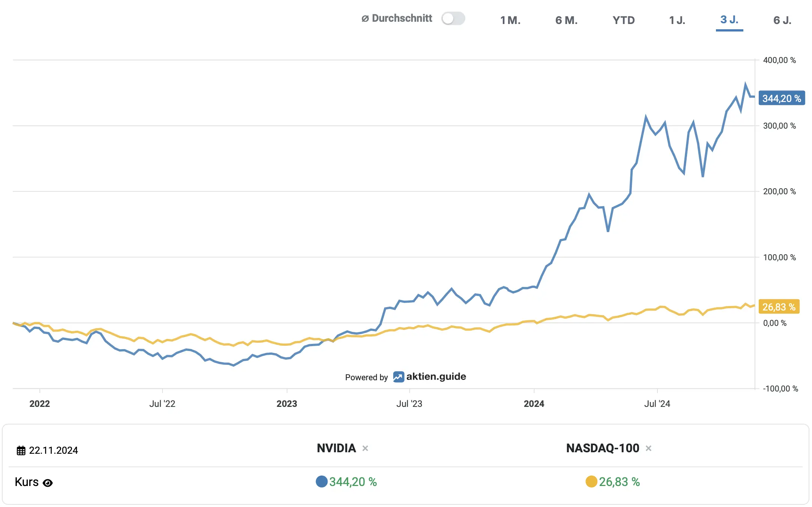The width and height of the screenshot is (812, 507).
Task: Click the Jul '22 x-axis label
Action: click(x=162, y=404)
